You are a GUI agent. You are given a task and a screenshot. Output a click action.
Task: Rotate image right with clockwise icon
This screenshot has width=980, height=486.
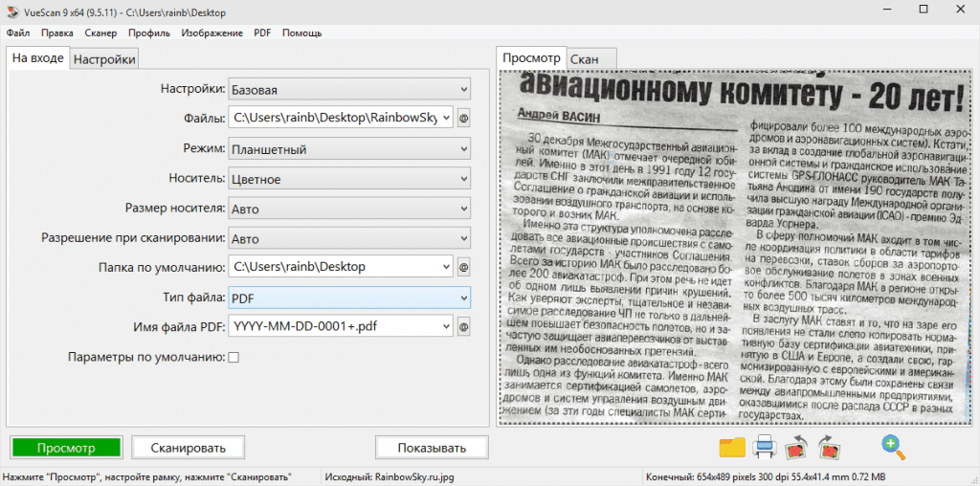click(830, 448)
